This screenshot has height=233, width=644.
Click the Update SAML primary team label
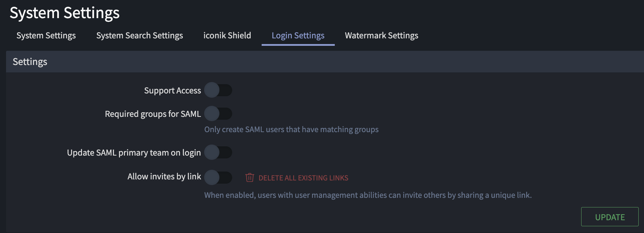134,153
